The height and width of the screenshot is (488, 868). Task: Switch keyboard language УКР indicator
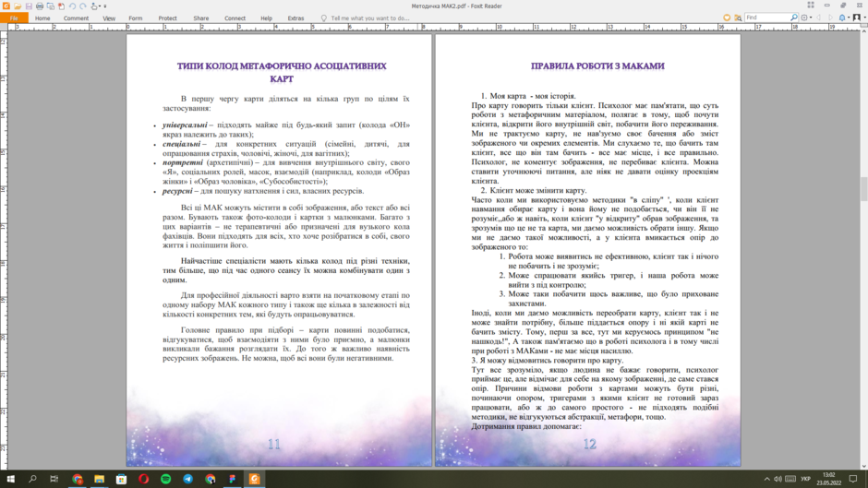805,479
